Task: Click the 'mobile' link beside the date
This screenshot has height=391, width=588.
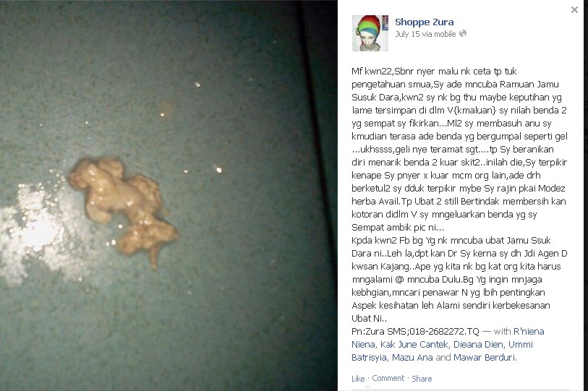Action: pos(445,34)
